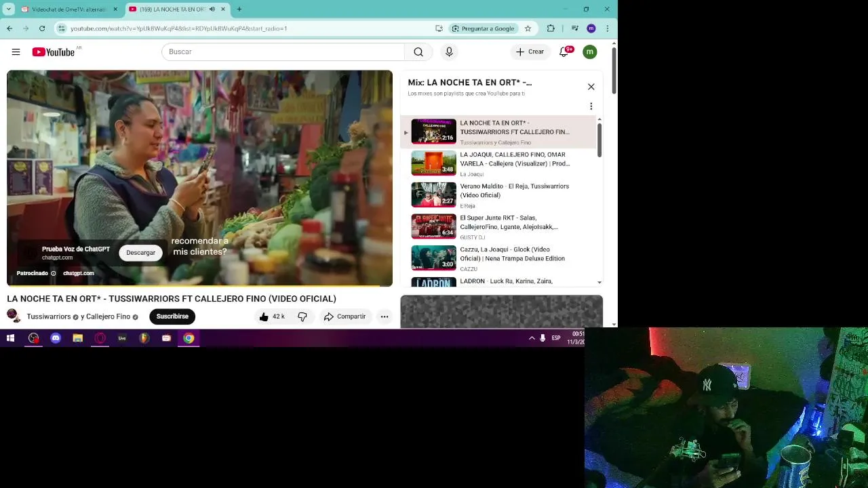Open File Explorer from the taskbar

pos(78,338)
